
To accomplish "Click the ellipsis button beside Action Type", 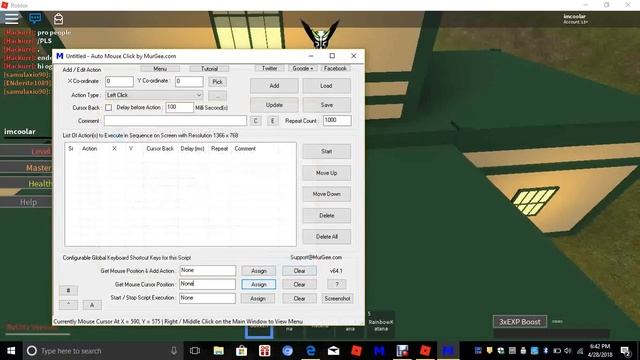I will point(218,96).
